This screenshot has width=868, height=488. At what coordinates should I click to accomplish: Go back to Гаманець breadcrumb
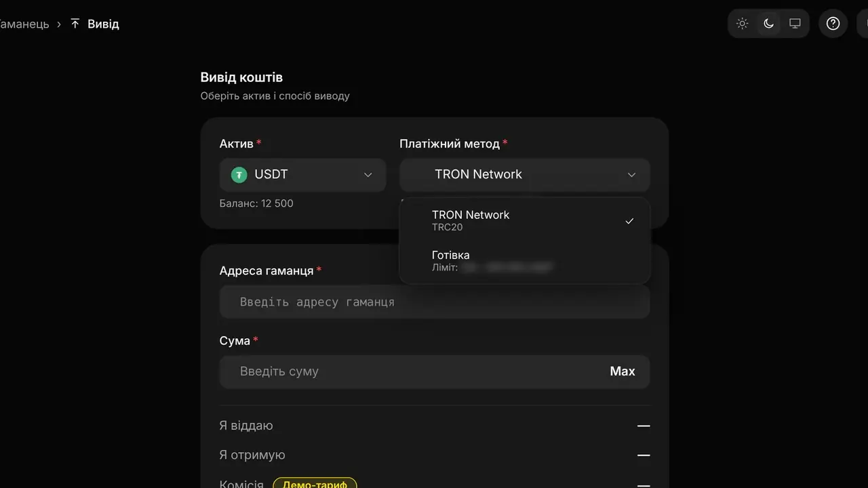[x=23, y=24]
